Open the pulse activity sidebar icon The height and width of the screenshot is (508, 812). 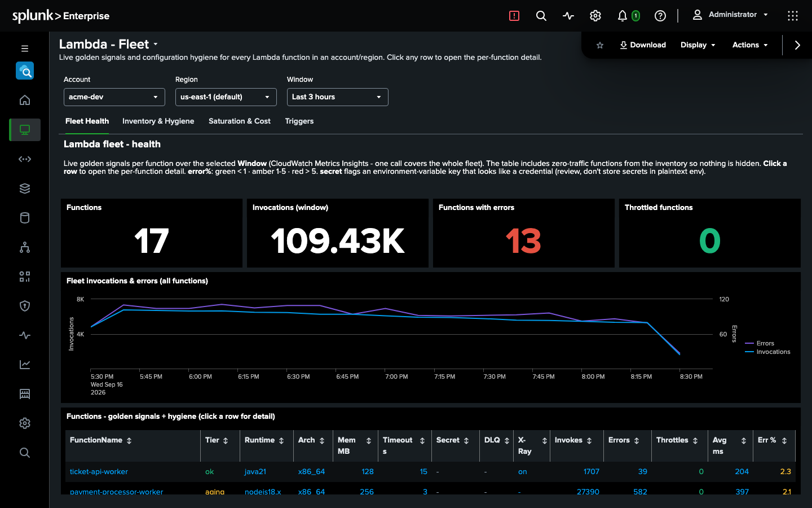coord(25,335)
